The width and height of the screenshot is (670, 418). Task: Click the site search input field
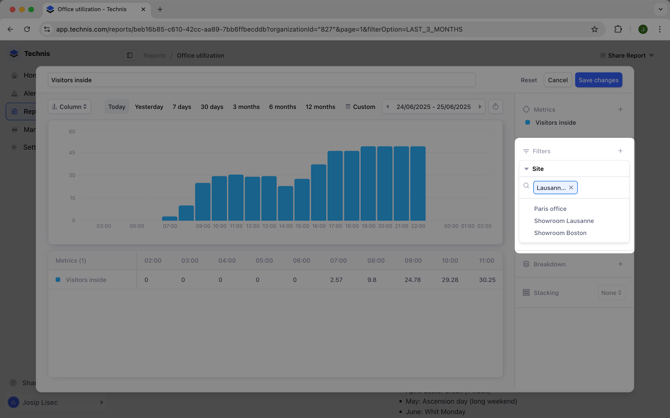point(600,187)
